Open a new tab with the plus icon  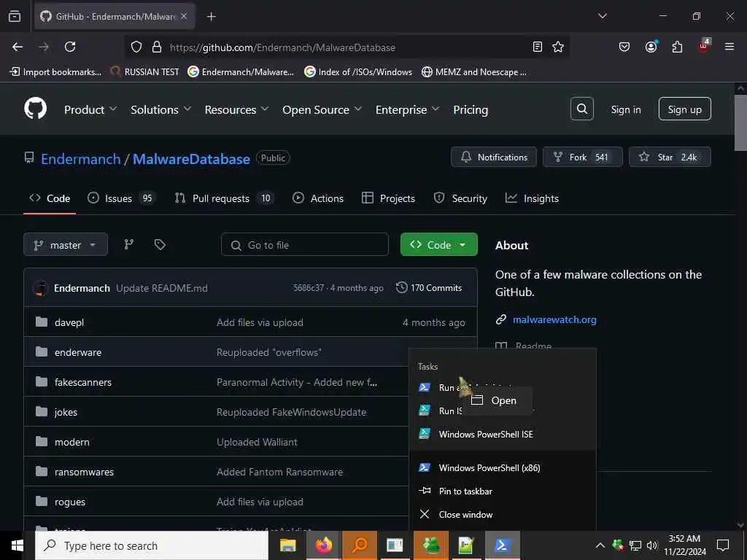point(211,17)
